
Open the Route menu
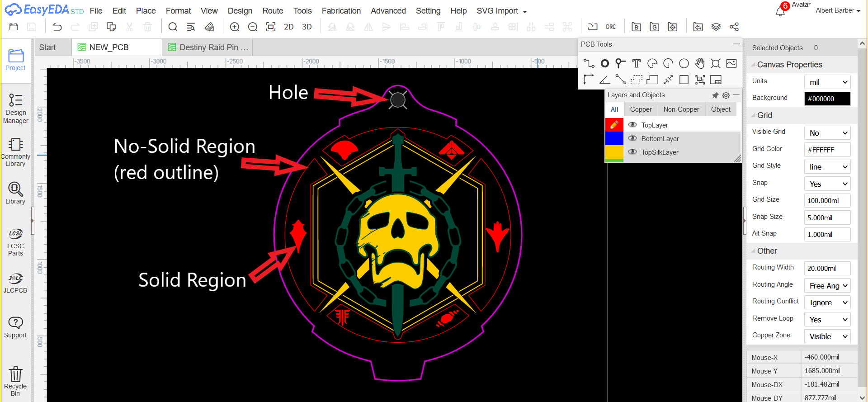(x=273, y=11)
